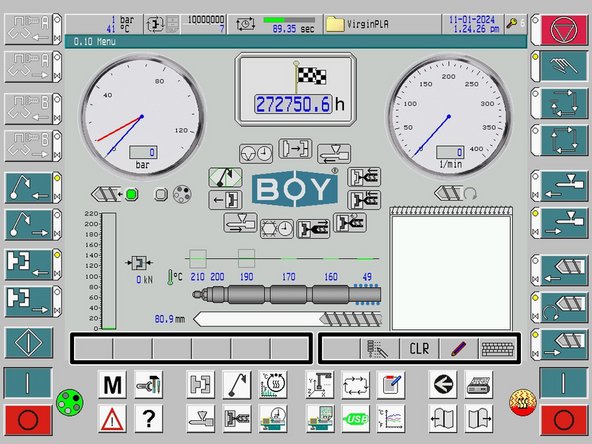Open the clipboard notes editor icon
The width and height of the screenshot is (592, 444).
[x=391, y=385]
